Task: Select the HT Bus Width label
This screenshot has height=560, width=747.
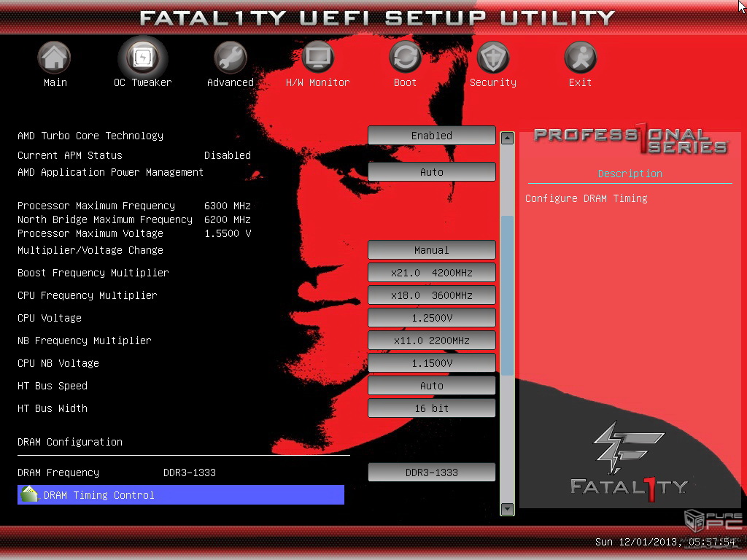Action: tap(53, 408)
